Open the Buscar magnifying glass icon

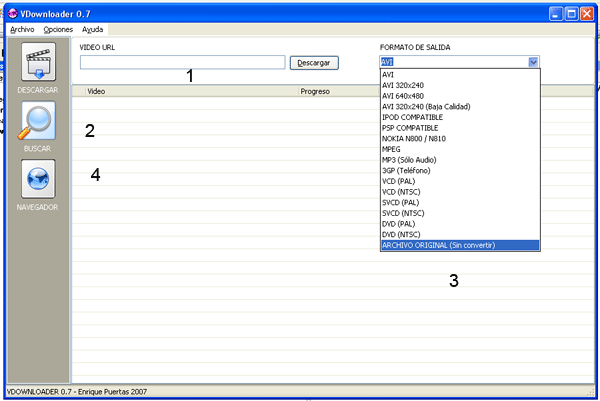[38, 121]
